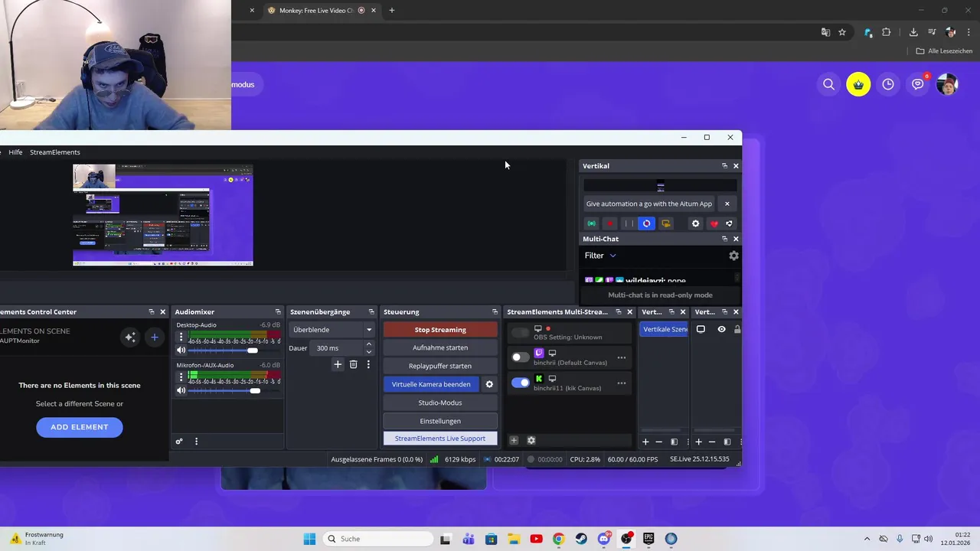The width and height of the screenshot is (980, 551).
Task: Add a multi-stream destination
Action: pos(514,441)
